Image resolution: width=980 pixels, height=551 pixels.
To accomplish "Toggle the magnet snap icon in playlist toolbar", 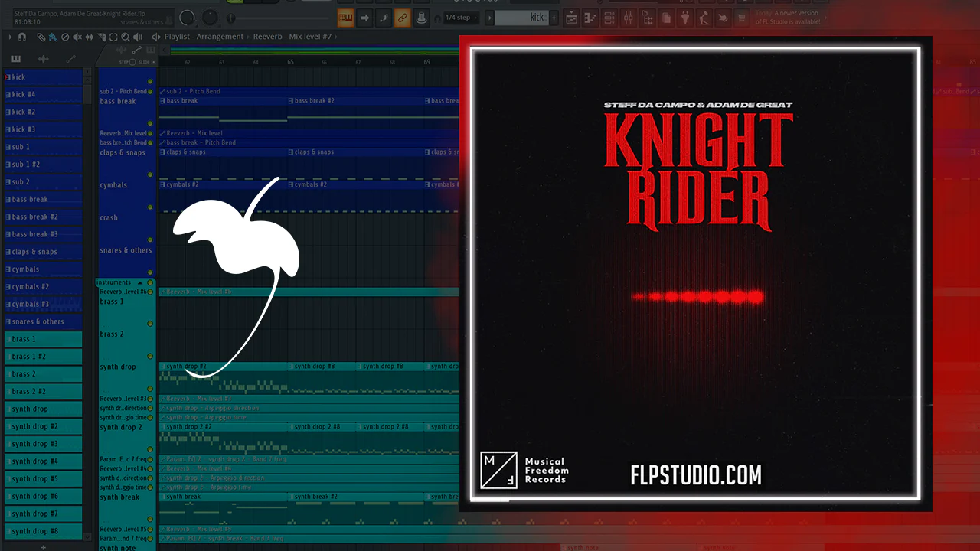I will coord(21,37).
